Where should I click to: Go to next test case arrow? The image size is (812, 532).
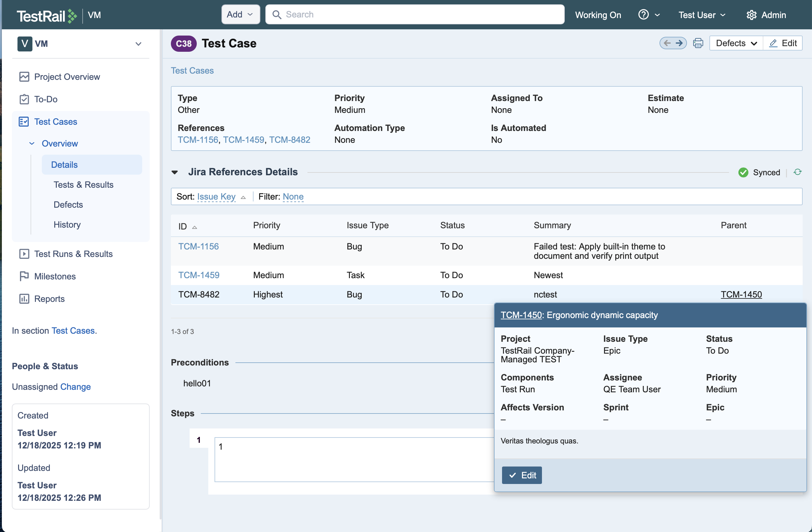pos(679,43)
